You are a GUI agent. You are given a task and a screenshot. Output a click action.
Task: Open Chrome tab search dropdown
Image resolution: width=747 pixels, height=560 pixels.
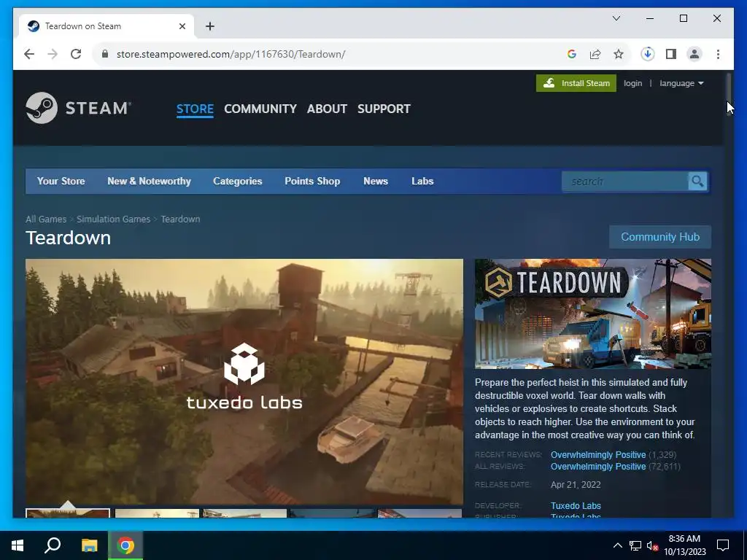[616, 18]
